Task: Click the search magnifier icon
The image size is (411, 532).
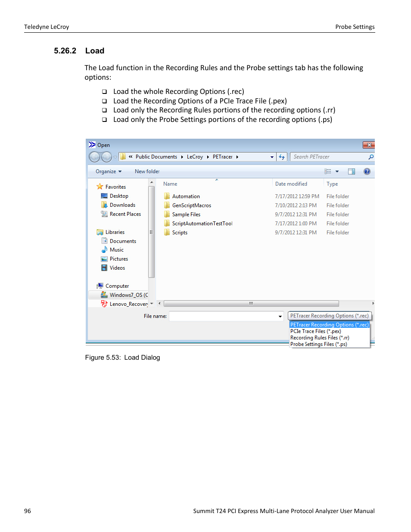Action: pos(370,156)
